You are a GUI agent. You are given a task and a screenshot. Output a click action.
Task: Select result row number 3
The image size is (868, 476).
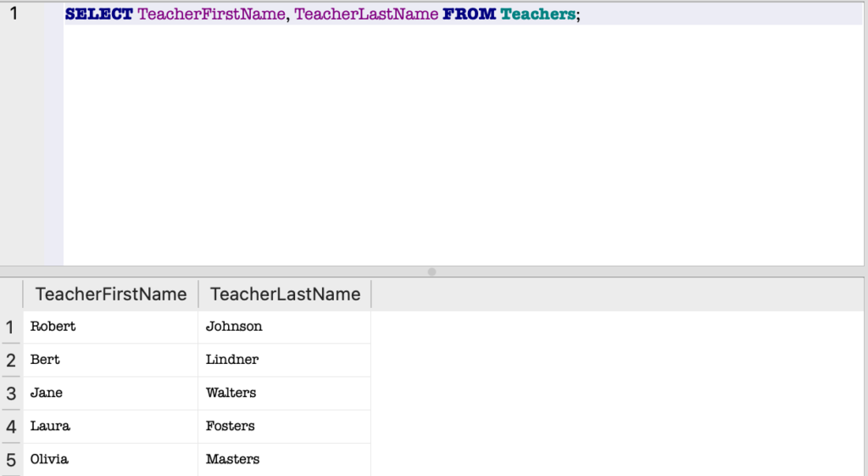point(11,393)
